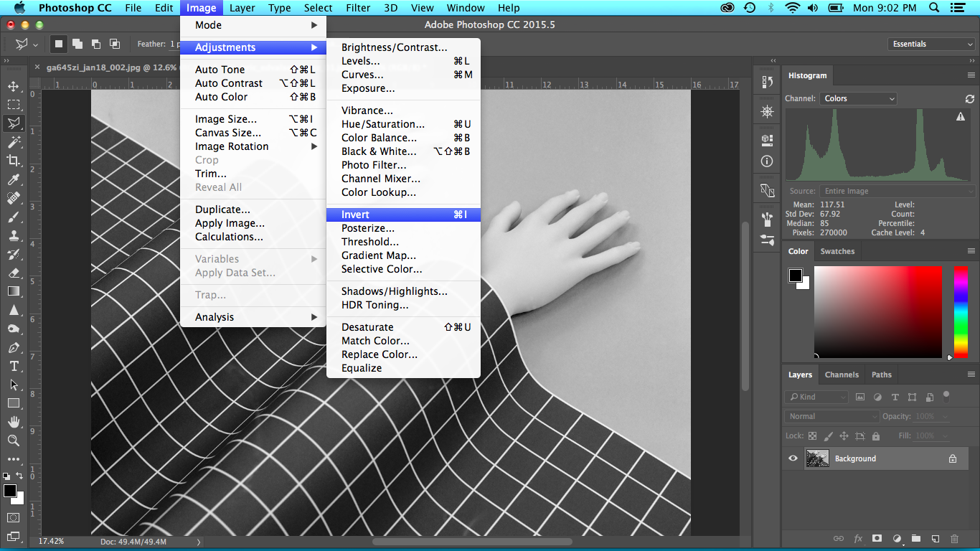This screenshot has height=551, width=980.
Task: Select the Hand tool
Action: [x=13, y=422]
